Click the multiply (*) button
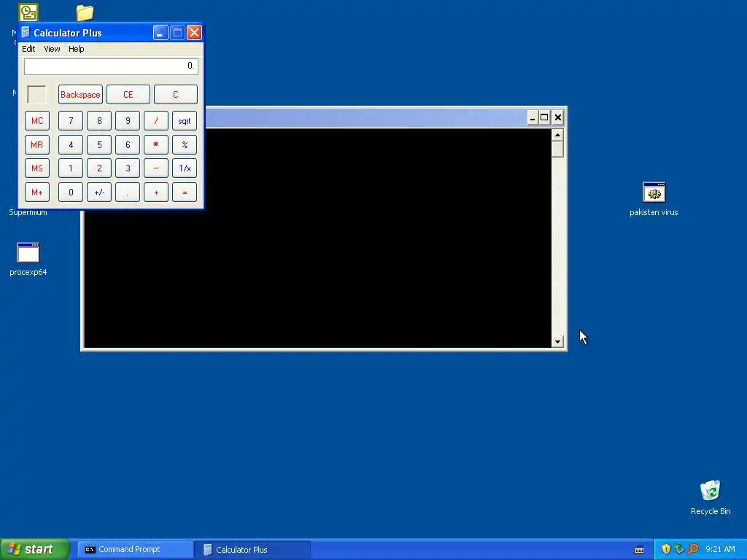The image size is (747, 560). click(156, 144)
